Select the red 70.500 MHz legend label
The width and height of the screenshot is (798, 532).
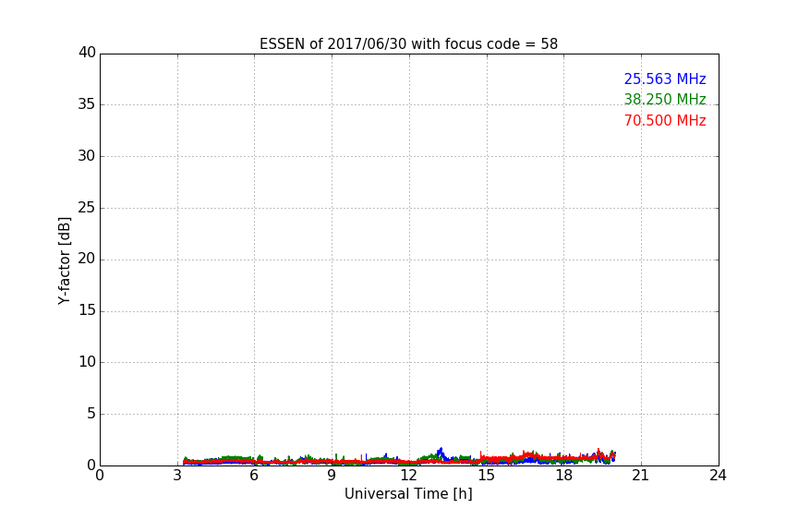[665, 121]
